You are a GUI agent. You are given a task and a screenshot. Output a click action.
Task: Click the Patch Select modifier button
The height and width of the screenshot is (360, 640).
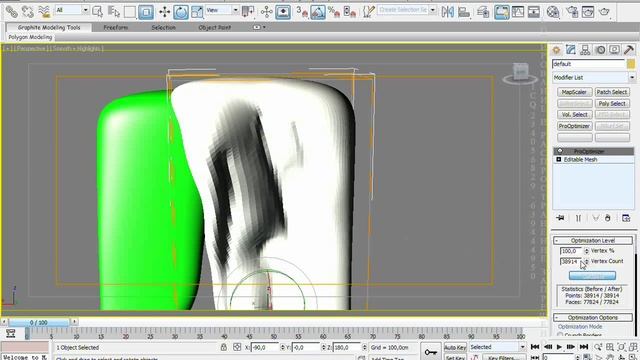click(612, 92)
